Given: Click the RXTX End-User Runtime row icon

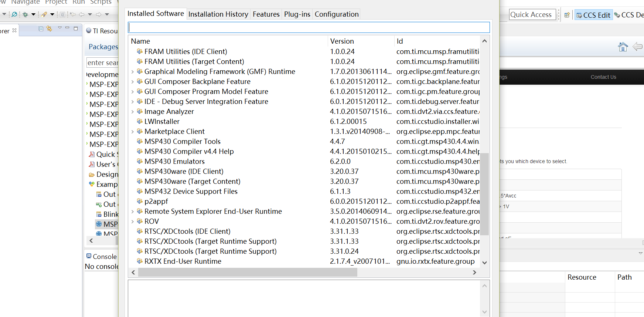Looking at the screenshot, I should click(140, 261).
